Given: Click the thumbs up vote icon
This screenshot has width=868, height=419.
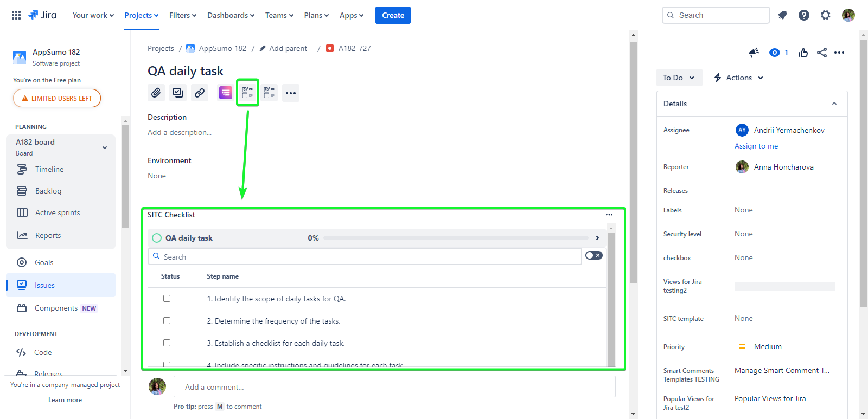Looking at the screenshot, I should click(x=803, y=53).
